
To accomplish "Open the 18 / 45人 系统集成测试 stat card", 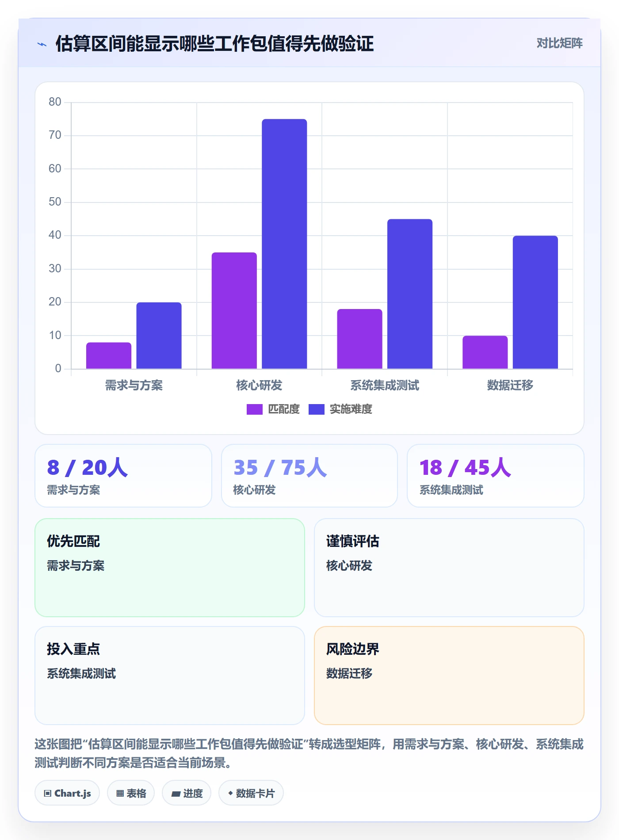I will pos(496,476).
